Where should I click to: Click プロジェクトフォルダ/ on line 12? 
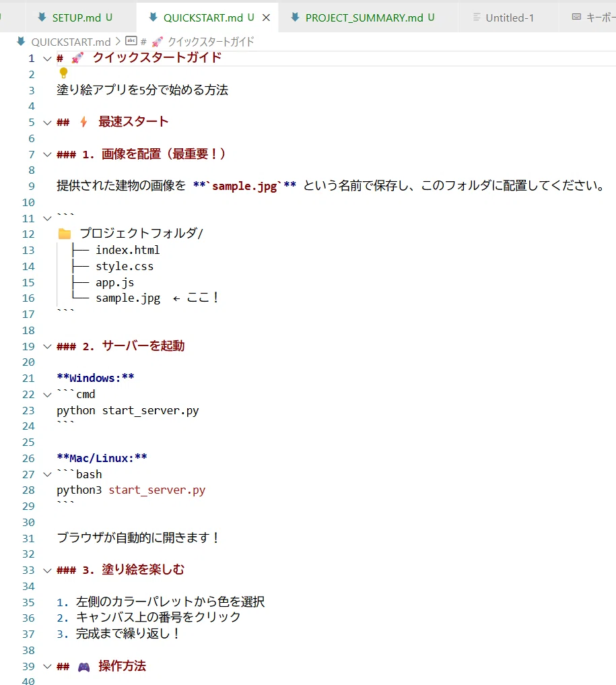[x=141, y=234]
